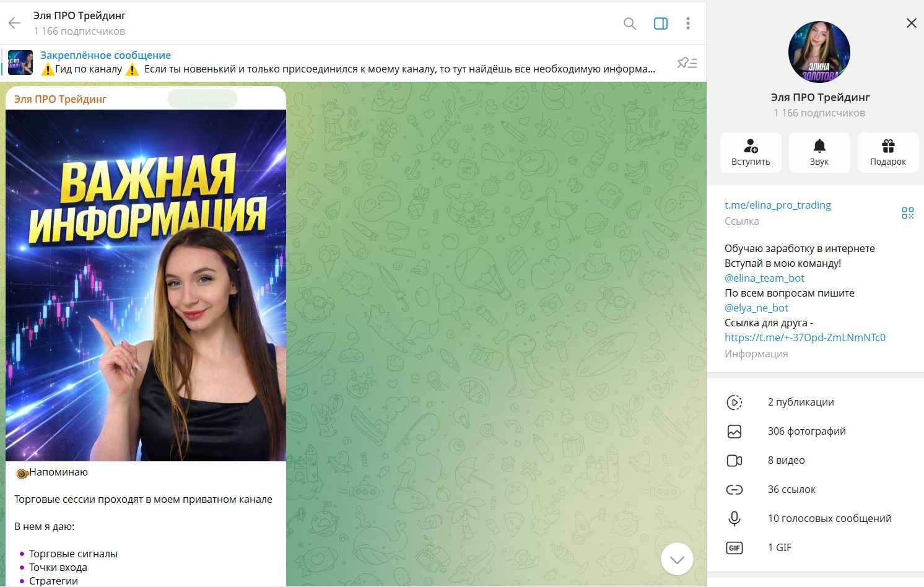924x587 pixels.
Task: Click the 1 166 подписчиков count in header
Action: point(79,31)
